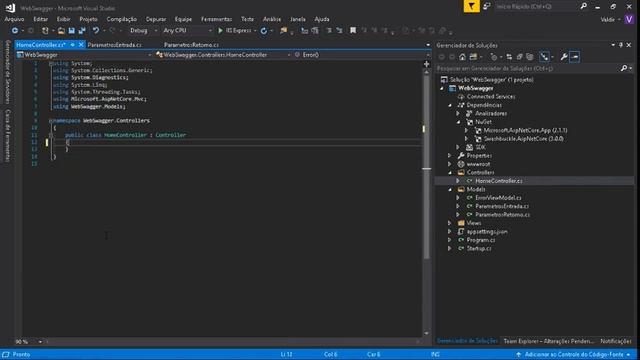Expand the Microsoft.AspNetCore.App package node
This screenshot has width=640, height=360.
(x=467, y=131)
